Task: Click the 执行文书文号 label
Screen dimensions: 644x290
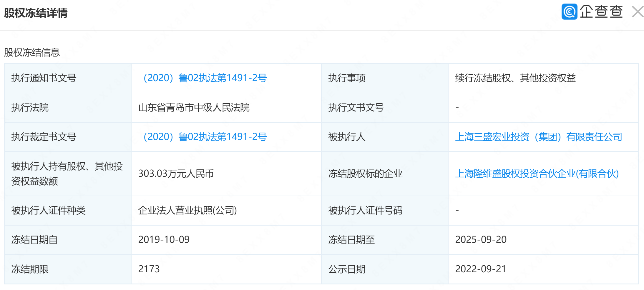Action: pos(356,107)
